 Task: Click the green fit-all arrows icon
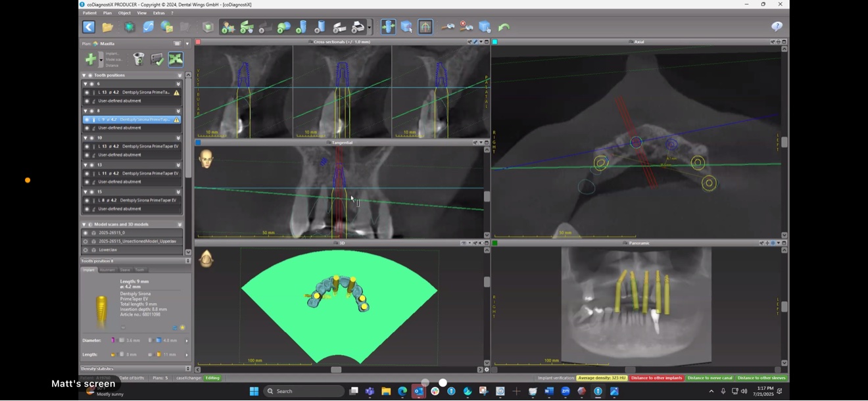176,59
